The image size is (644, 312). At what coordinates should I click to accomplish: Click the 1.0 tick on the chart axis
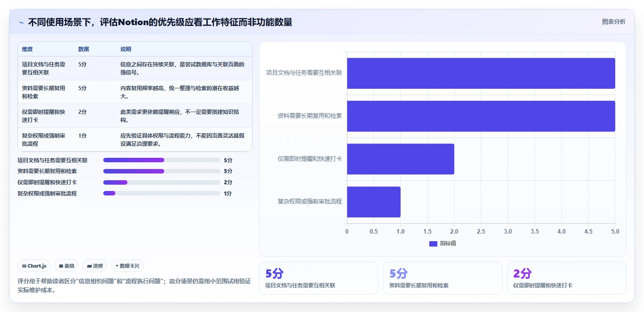pos(400,231)
